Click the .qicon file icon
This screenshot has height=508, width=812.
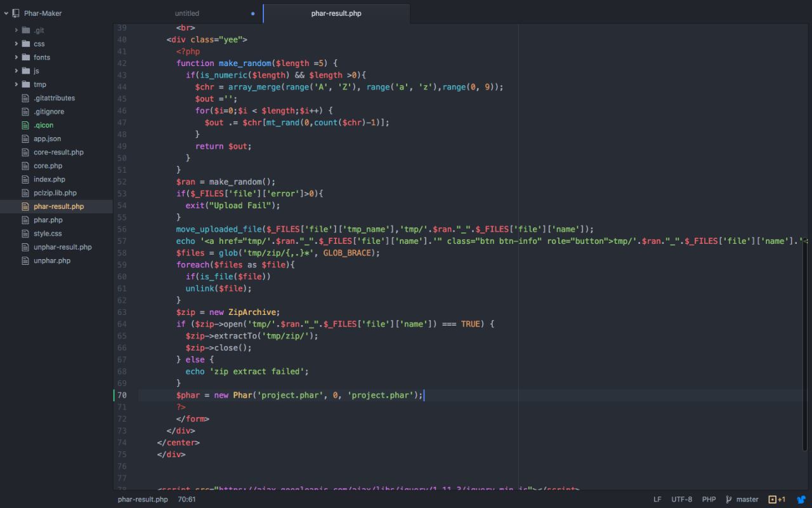point(26,125)
